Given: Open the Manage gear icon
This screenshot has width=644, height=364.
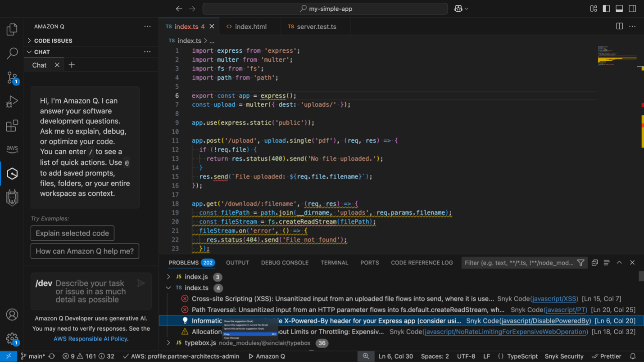Looking at the screenshot, I should point(12,338).
